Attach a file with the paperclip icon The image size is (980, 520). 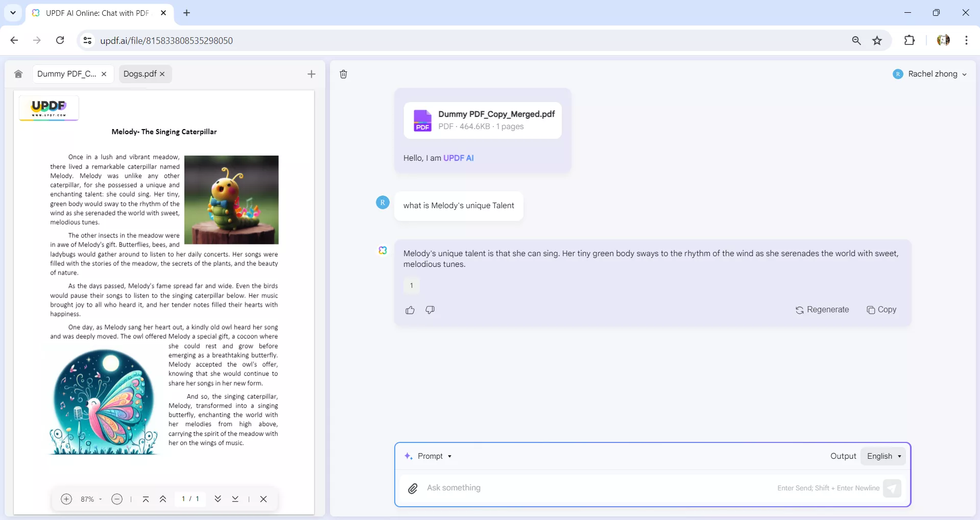(413, 488)
